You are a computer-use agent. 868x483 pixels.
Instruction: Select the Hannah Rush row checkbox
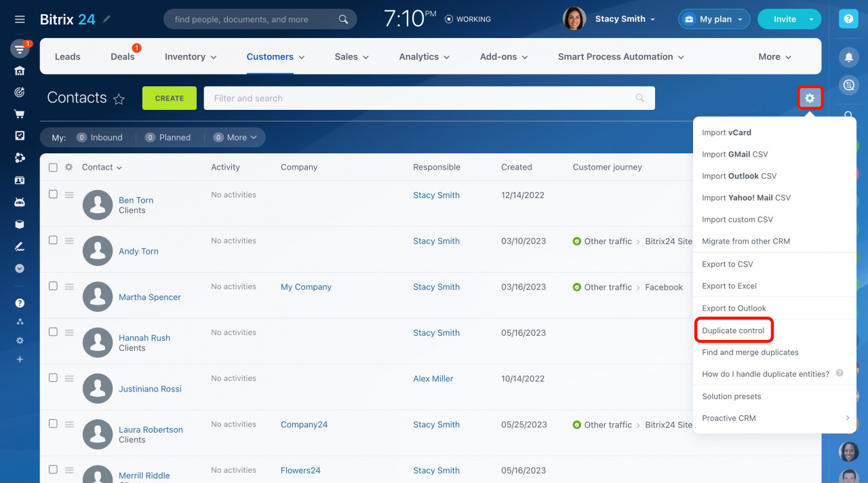(53, 332)
